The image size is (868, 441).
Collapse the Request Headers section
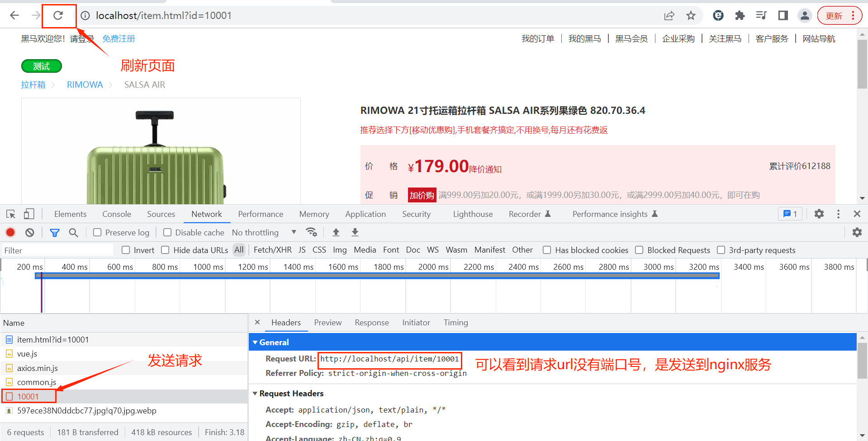click(x=255, y=394)
